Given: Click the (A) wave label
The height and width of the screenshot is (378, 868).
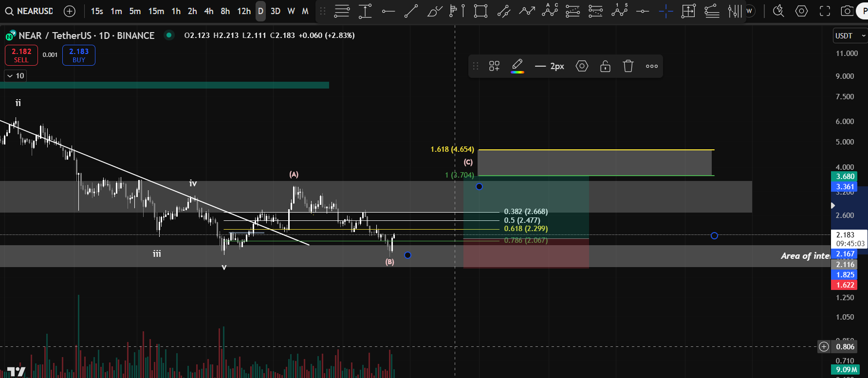Looking at the screenshot, I should coord(294,174).
